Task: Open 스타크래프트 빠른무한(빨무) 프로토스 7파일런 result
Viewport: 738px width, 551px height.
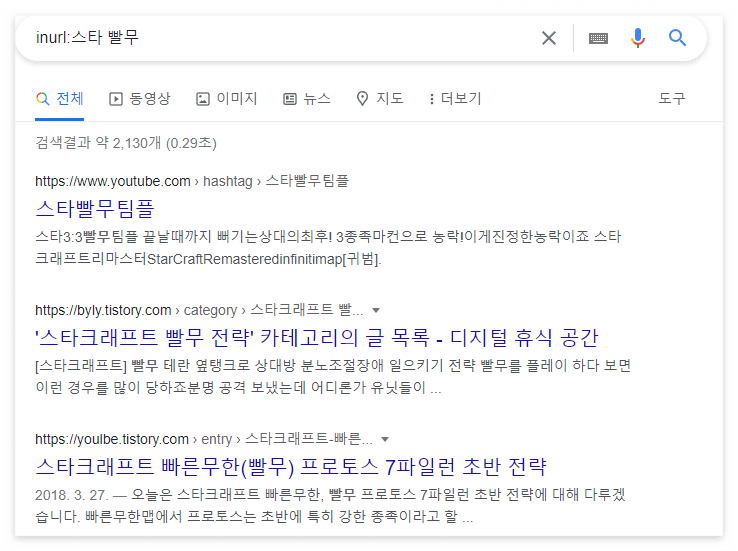Action: point(291,466)
